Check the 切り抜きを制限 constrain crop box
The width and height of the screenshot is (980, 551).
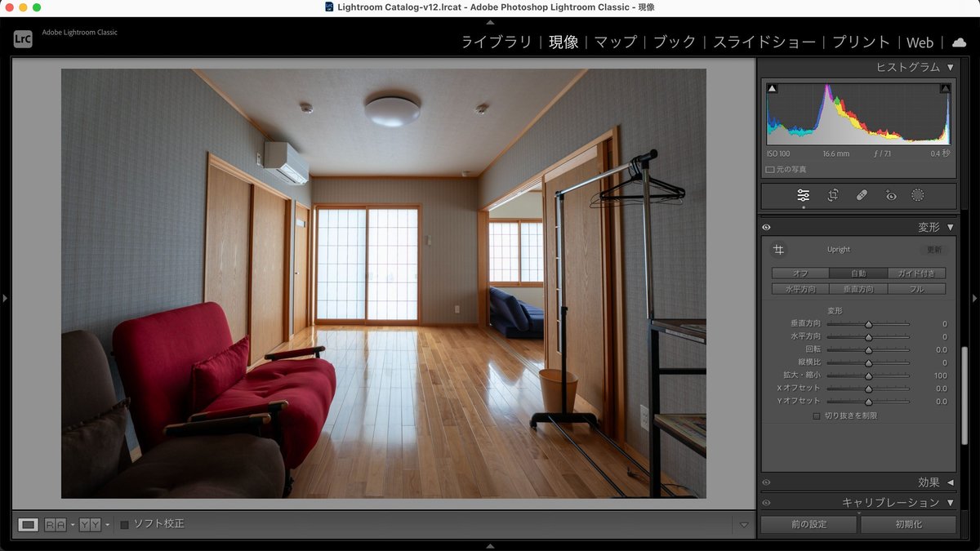click(817, 415)
